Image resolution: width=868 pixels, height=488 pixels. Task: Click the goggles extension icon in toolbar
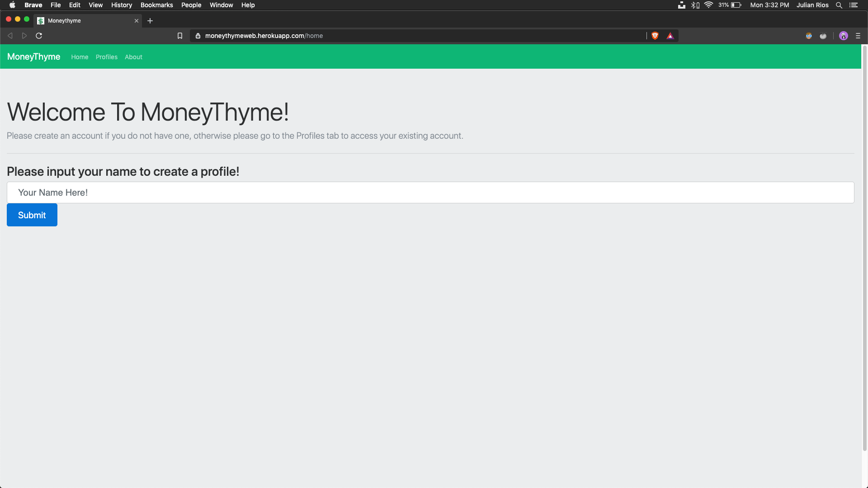pos(809,36)
